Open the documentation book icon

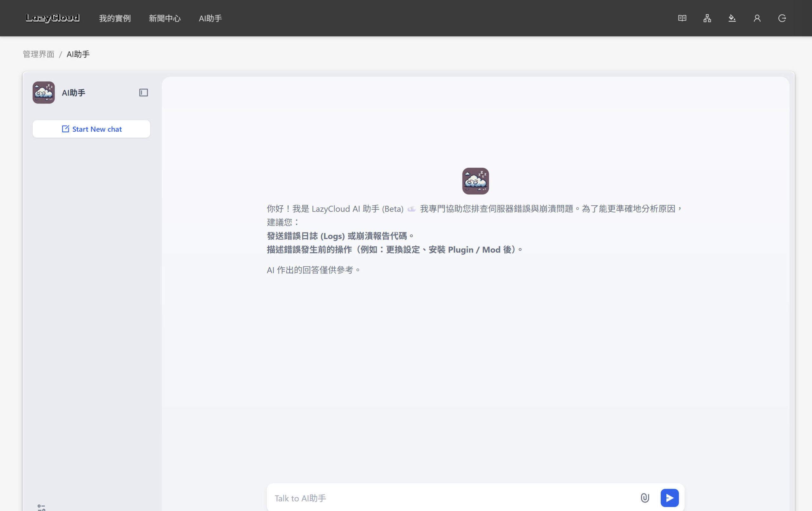click(682, 18)
